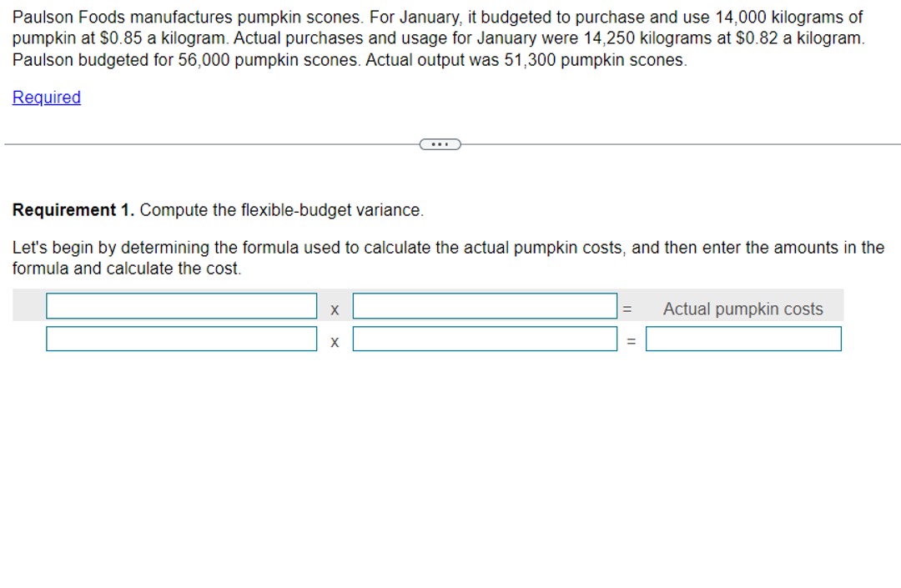Click the Actual pumpkin costs label
The height and width of the screenshot is (588, 901).
tap(742, 309)
